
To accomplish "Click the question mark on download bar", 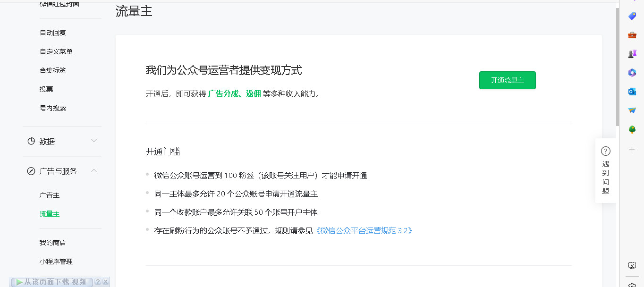I will pyautogui.click(x=98, y=282).
